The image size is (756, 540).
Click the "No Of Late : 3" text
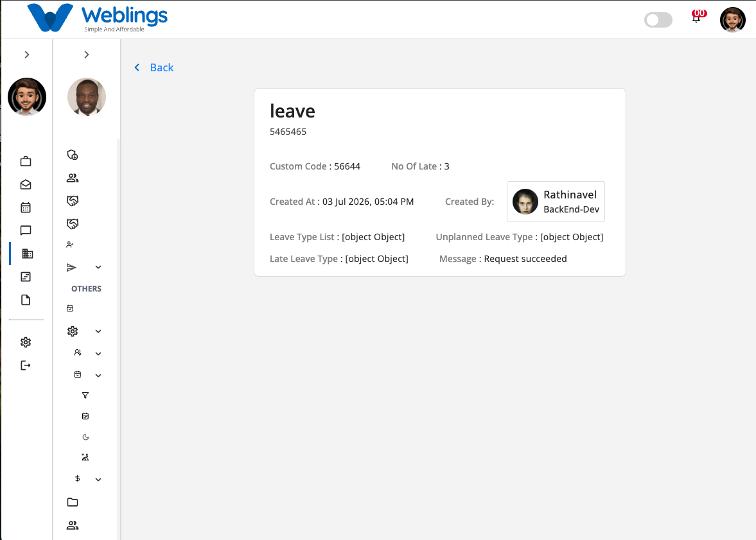pos(421,166)
